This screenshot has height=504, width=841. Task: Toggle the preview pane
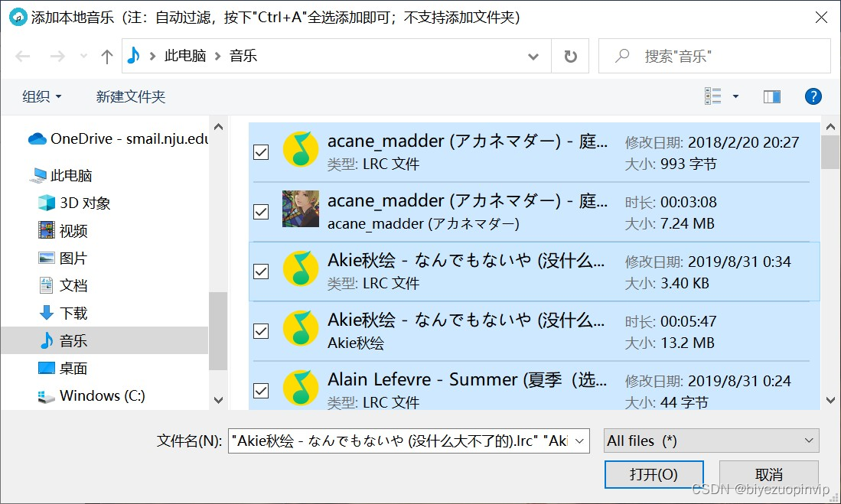(772, 96)
